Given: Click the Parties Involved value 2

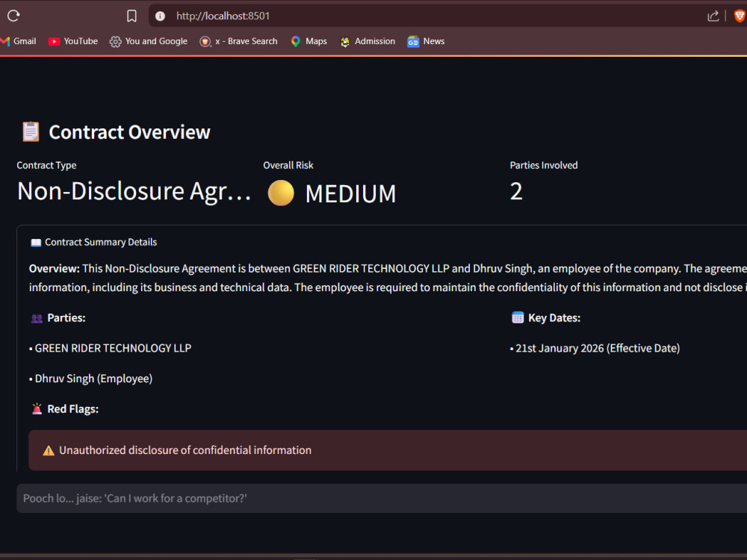Looking at the screenshot, I should point(516,191).
